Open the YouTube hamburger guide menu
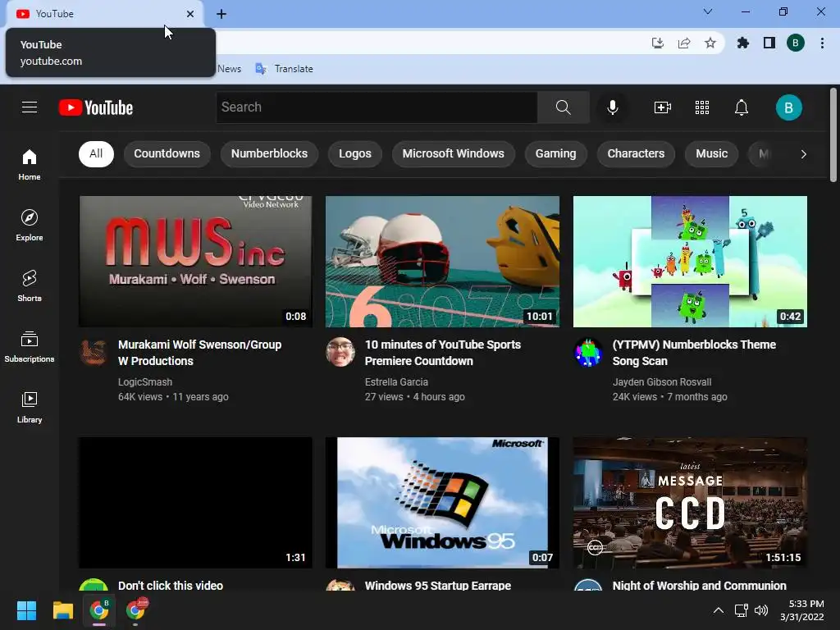This screenshot has height=630, width=840. (30, 107)
